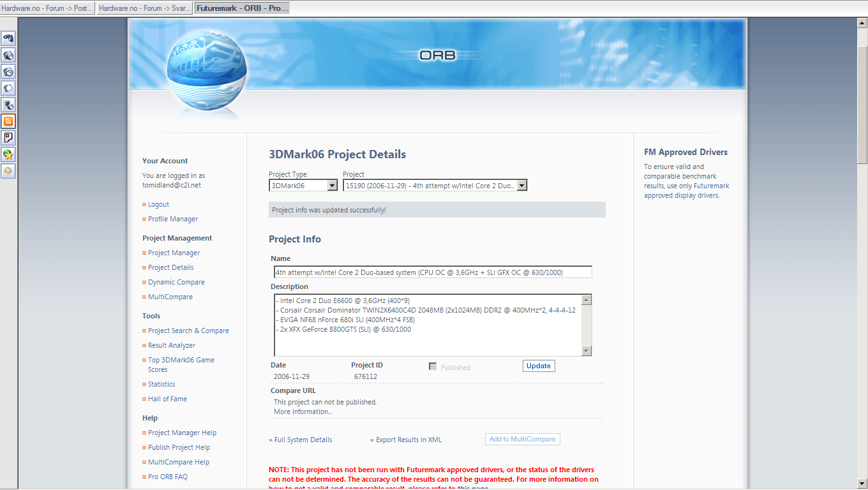
Task: Click the Logout link
Action: pyautogui.click(x=158, y=205)
